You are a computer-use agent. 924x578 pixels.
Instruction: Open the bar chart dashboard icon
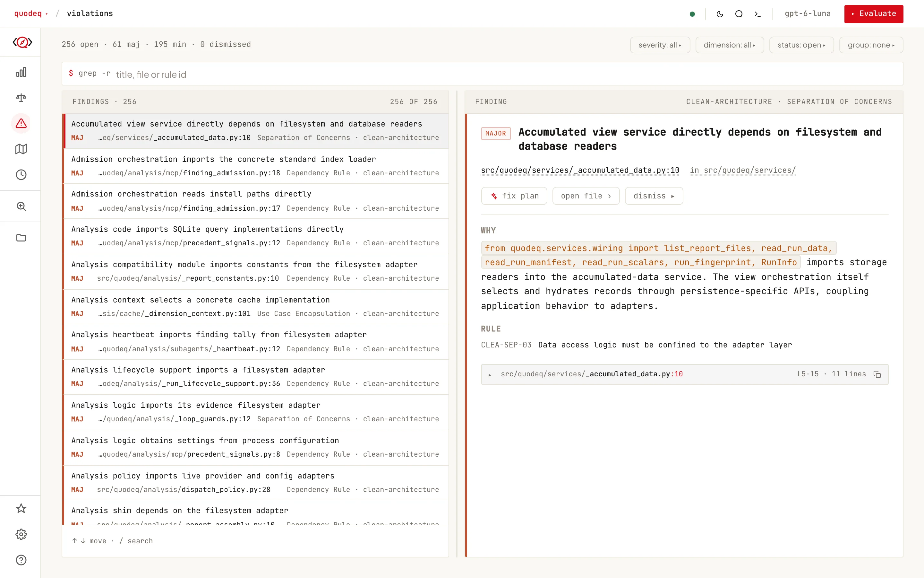(21, 72)
